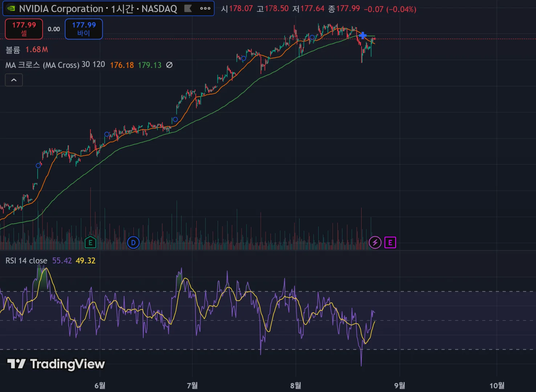Viewport: 536px width, 392px height.
Task: Select the 볼륨 volume indicator legend
Action: pos(13,50)
